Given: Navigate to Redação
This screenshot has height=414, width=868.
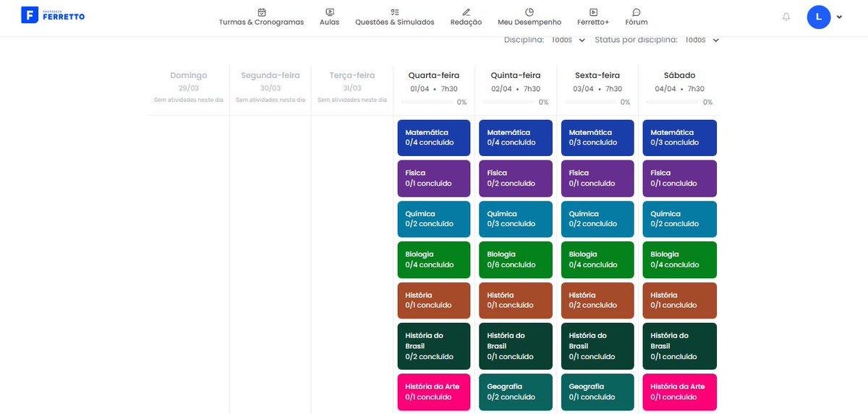Looking at the screenshot, I should click(466, 22).
